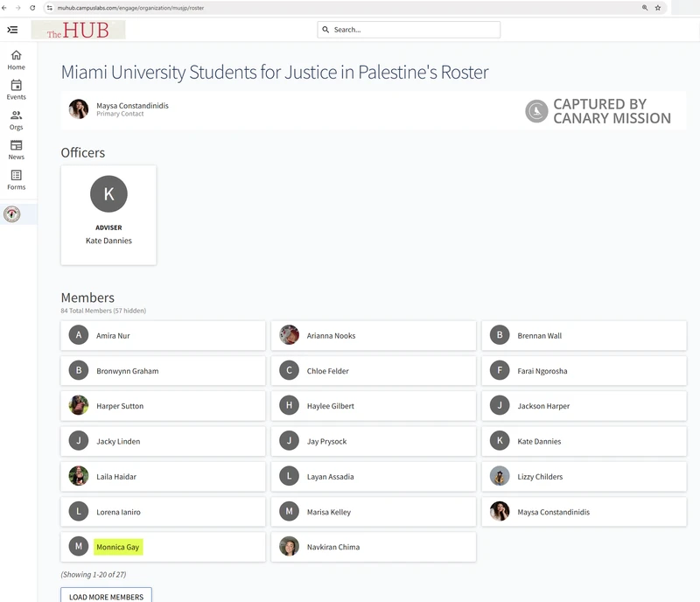Click the K avatar of the adviser card

pos(108,194)
